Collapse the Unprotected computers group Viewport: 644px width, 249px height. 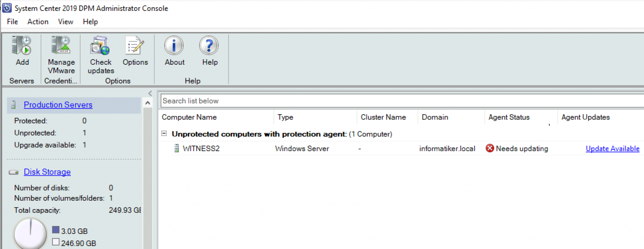(165, 134)
